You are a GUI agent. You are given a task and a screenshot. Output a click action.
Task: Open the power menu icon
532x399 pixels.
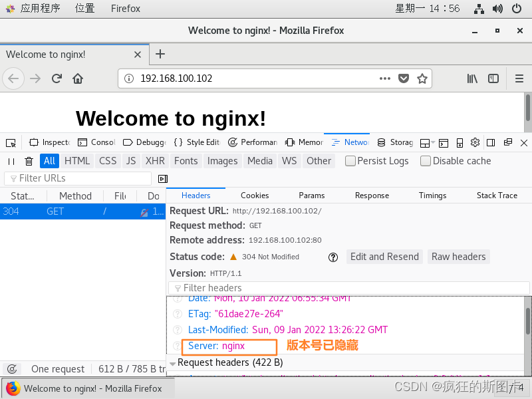click(517, 9)
